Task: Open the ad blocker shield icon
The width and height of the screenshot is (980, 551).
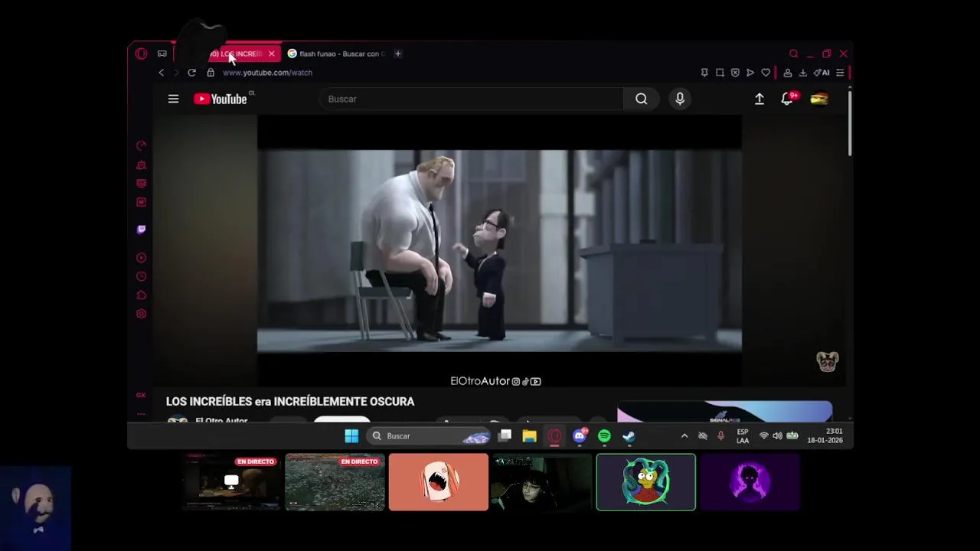Action: (x=735, y=73)
